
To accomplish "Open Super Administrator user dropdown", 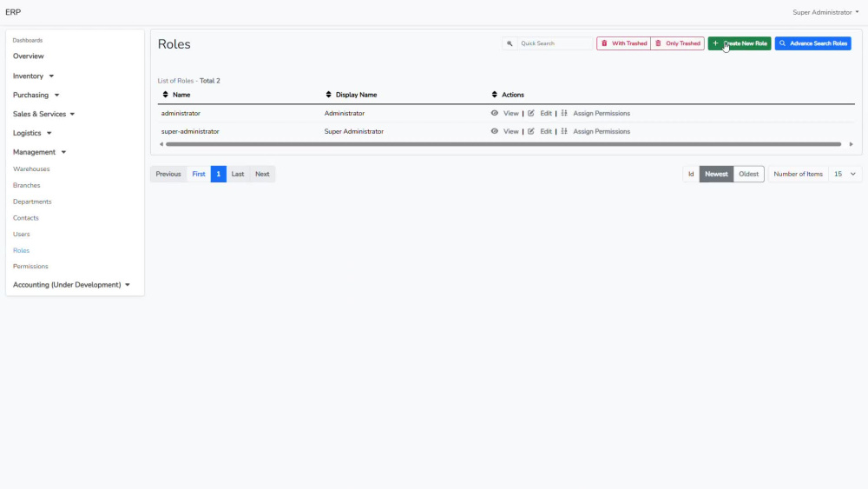I will click(825, 12).
